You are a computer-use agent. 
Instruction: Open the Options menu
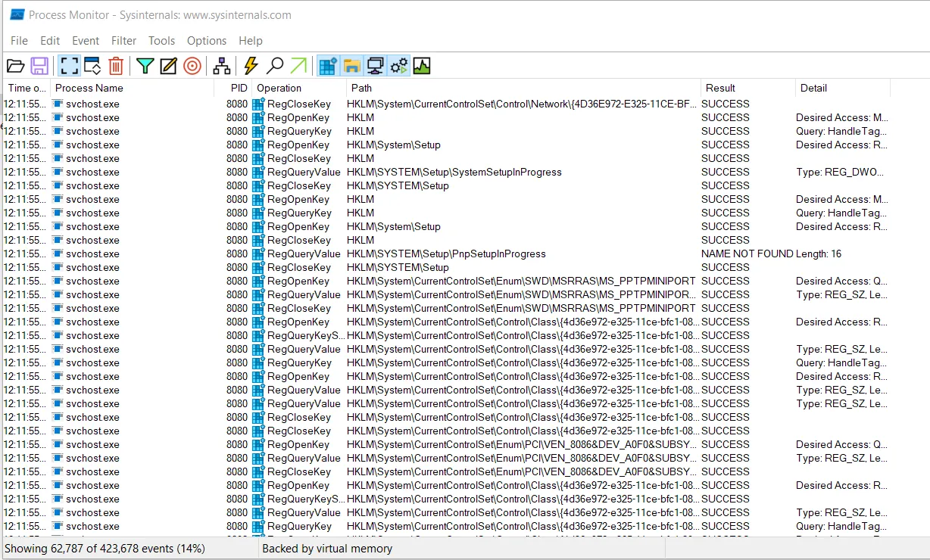[x=207, y=41]
